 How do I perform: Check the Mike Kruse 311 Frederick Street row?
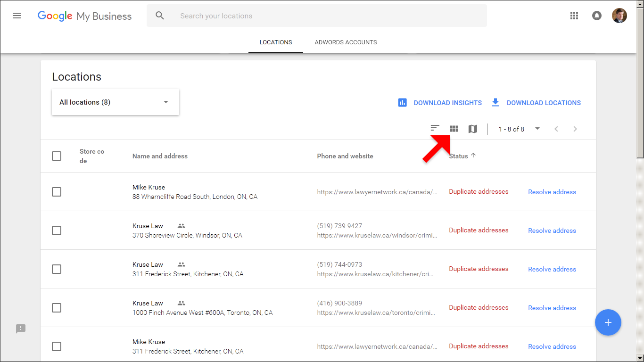tap(57, 346)
